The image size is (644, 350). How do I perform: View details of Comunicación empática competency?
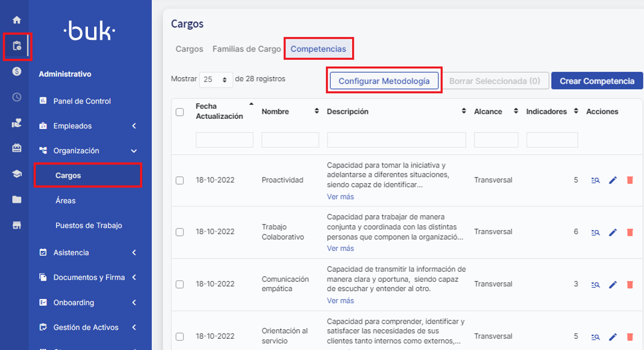(x=595, y=284)
